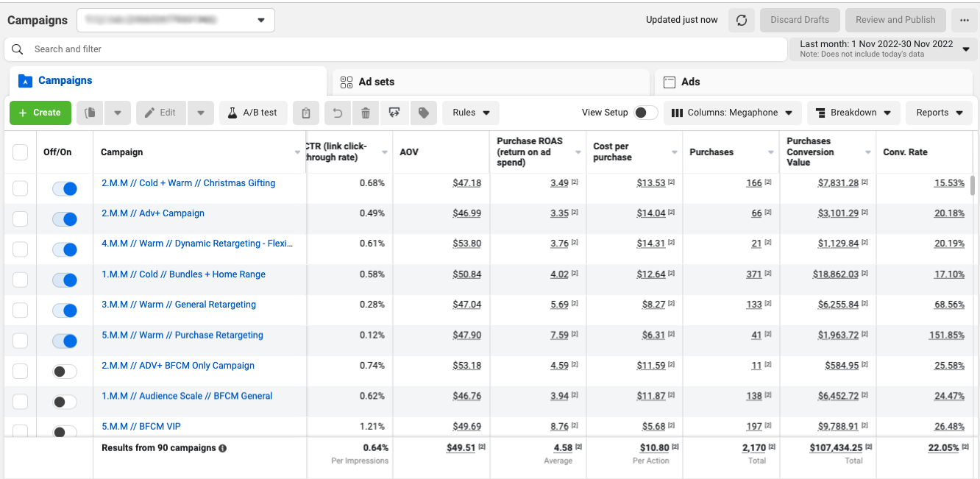Click the tag label icon

423,113
